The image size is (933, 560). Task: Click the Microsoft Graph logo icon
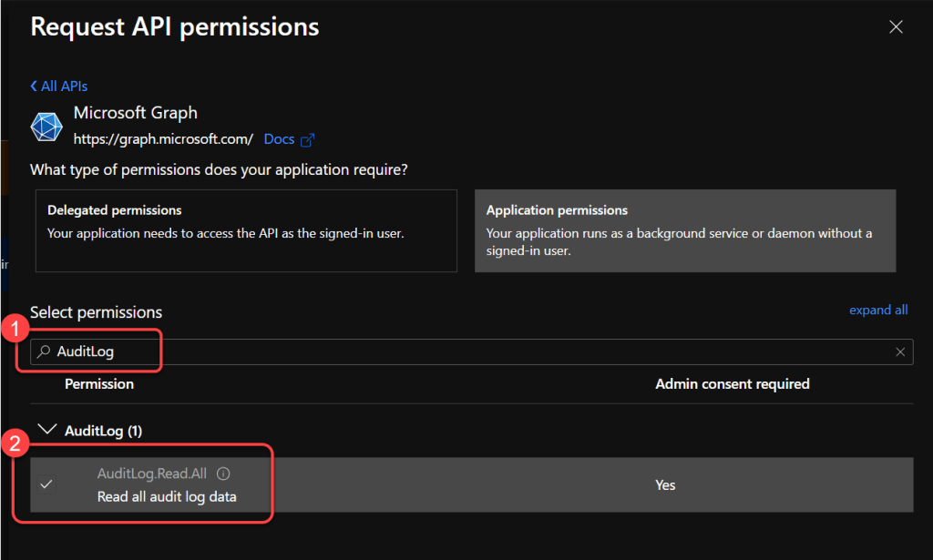click(46, 127)
